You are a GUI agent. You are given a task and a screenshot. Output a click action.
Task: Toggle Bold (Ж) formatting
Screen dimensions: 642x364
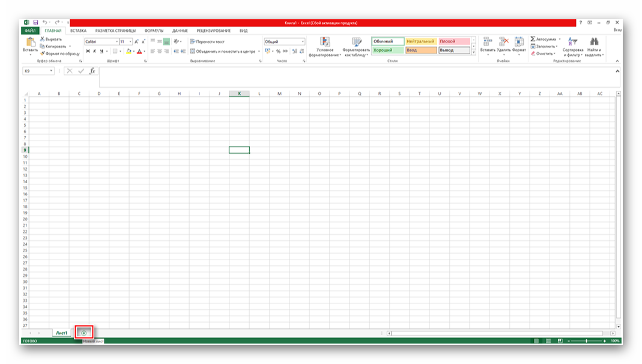point(88,52)
